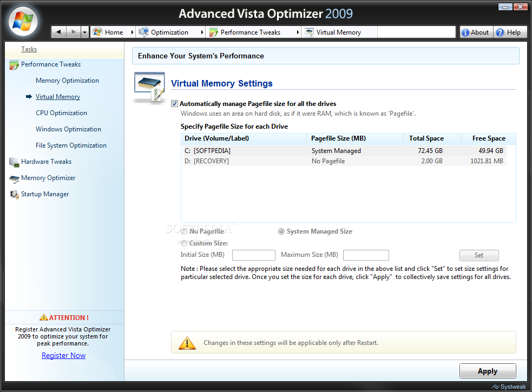This screenshot has width=532, height=392.
Task: Click the restart warning triangle icon
Action: (x=187, y=343)
